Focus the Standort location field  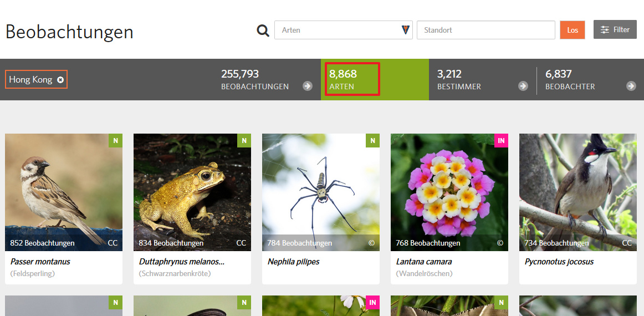(x=486, y=30)
